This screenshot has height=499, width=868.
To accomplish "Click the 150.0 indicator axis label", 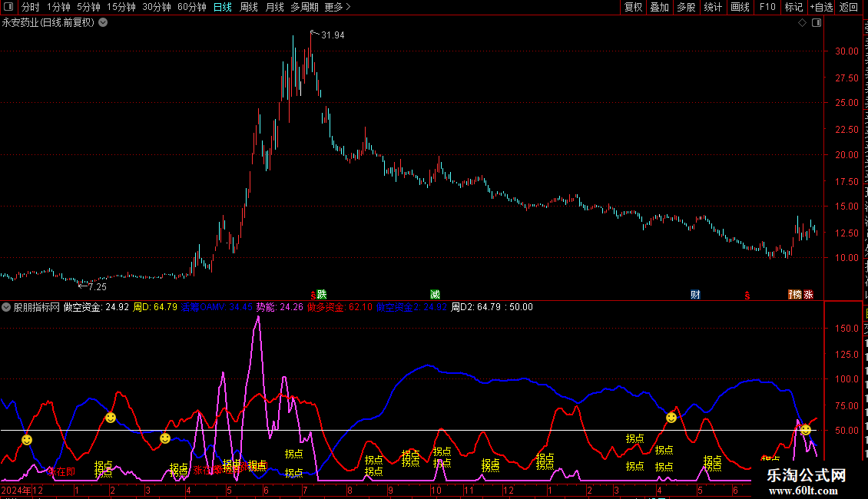I will pyautogui.click(x=847, y=329).
